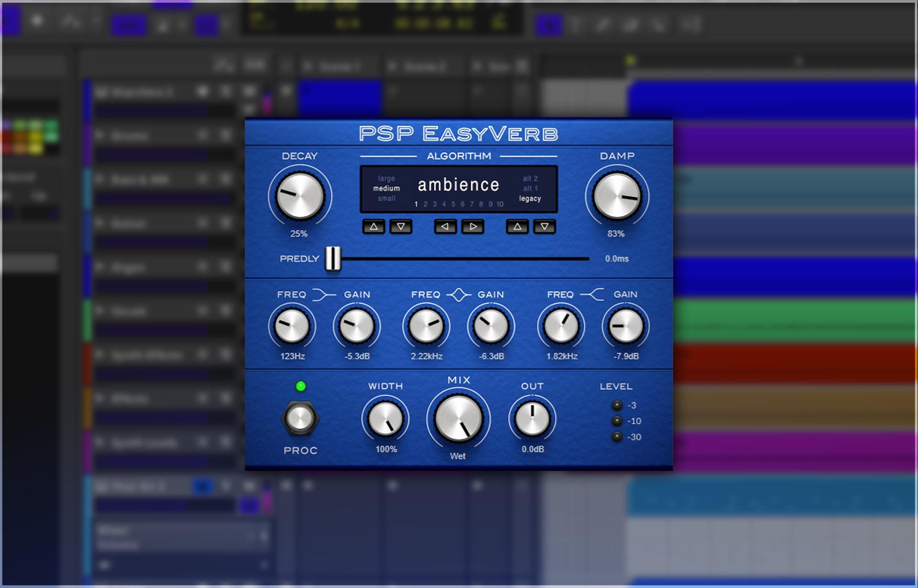Image resolution: width=918 pixels, height=588 pixels.
Task: Click the low shelf filter icon
Action: (324, 294)
